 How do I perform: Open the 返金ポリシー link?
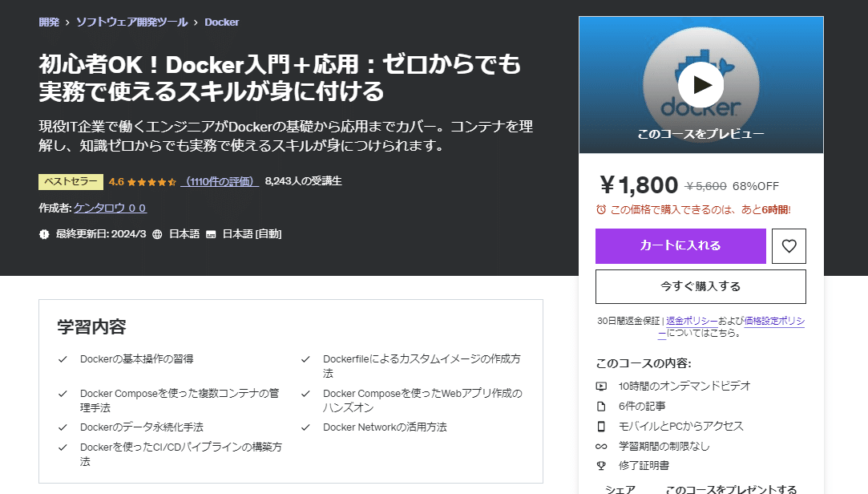pyautogui.click(x=692, y=321)
